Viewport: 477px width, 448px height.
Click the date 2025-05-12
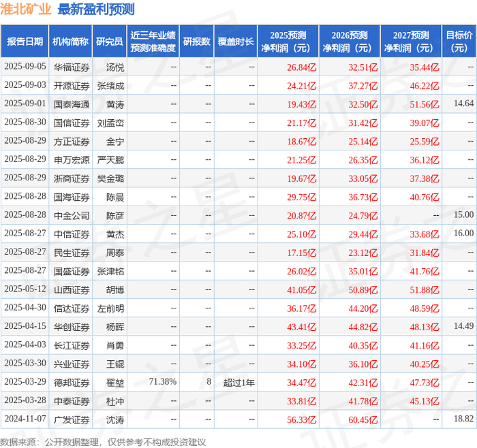(x=25, y=289)
